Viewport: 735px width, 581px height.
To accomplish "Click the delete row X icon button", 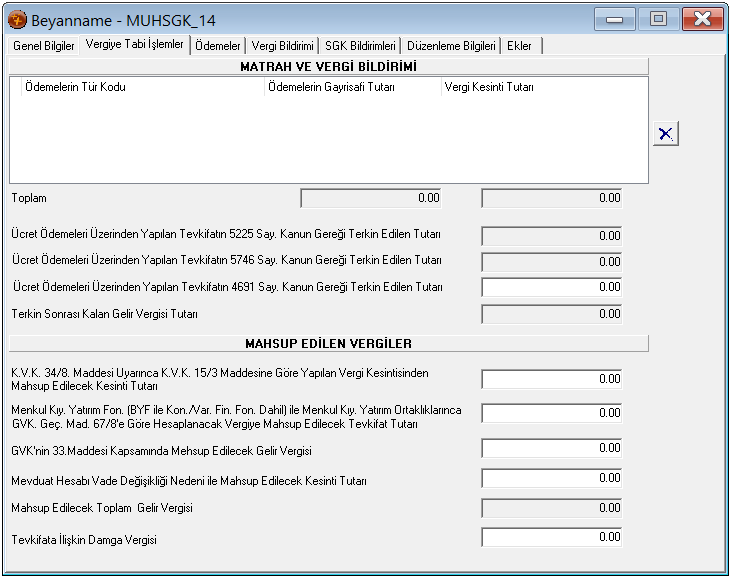I will (x=666, y=134).
